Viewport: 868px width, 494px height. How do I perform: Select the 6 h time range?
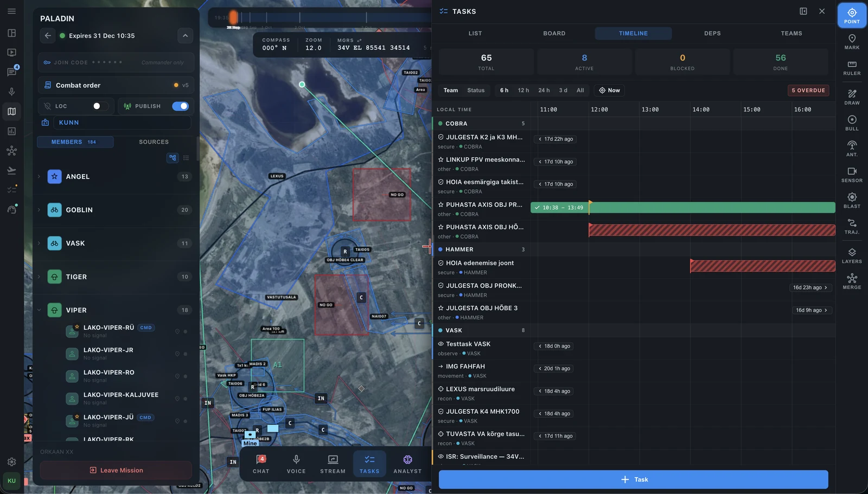pos(504,91)
